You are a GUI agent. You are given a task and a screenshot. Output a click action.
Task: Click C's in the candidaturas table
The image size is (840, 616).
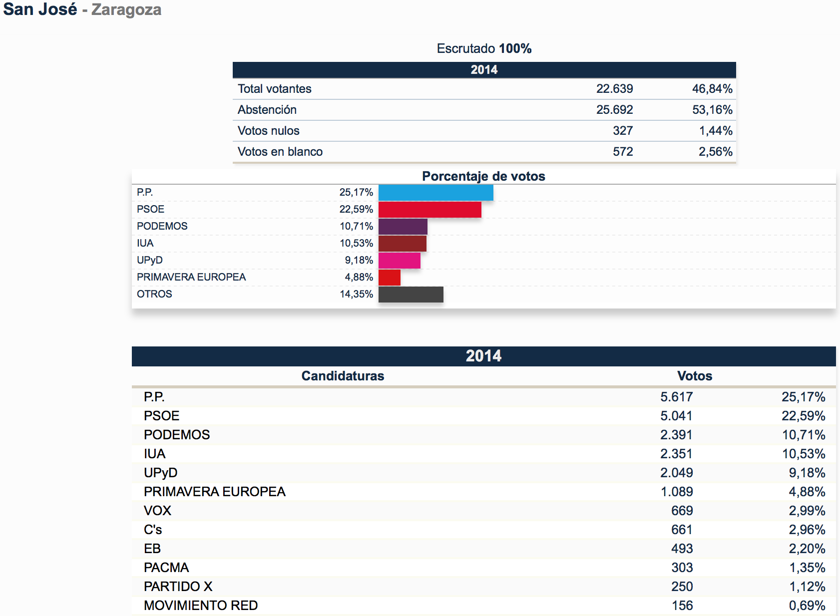153,530
